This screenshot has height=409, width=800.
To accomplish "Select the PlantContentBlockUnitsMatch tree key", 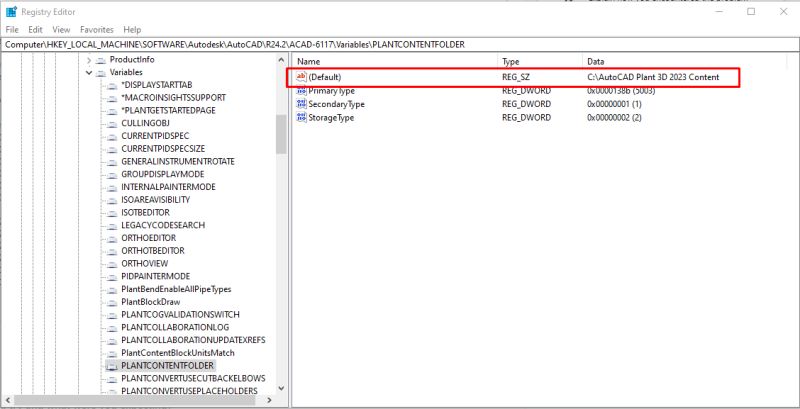I will click(178, 353).
